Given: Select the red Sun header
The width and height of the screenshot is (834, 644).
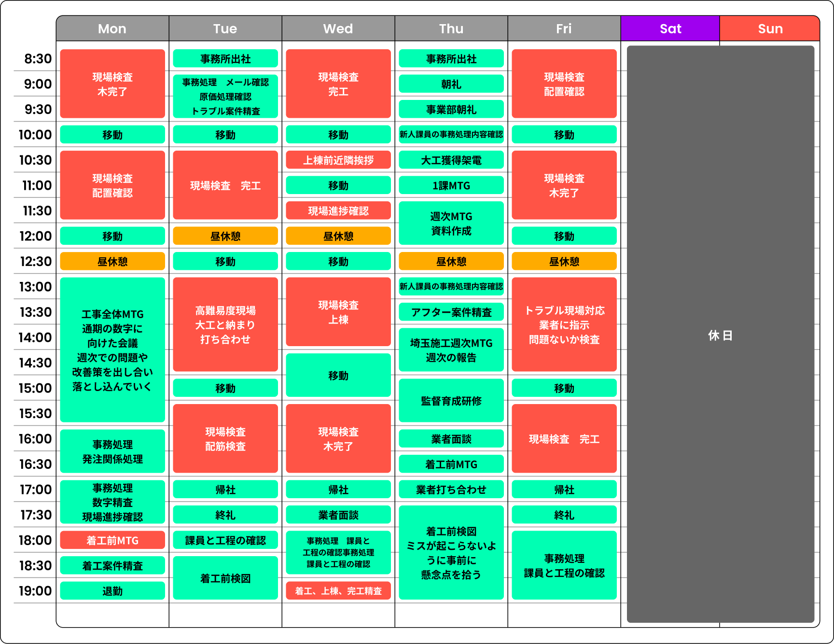Looking at the screenshot, I should pos(770,28).
